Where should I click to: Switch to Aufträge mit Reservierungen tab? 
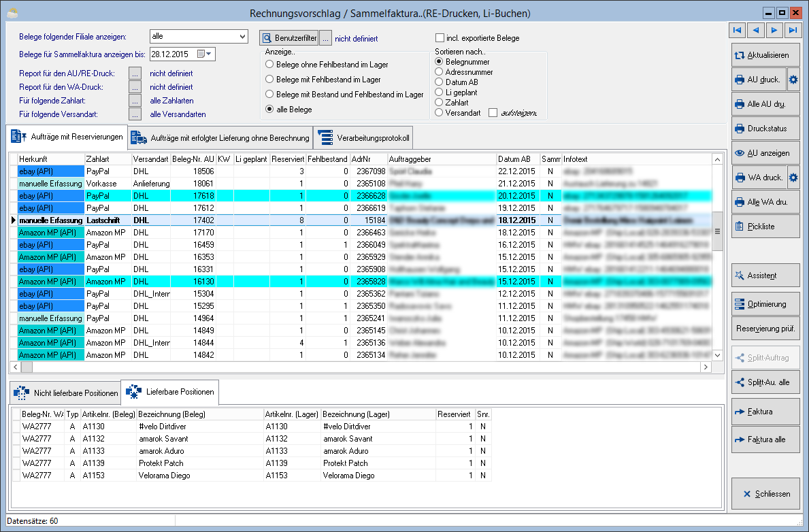[x=67, y=137]
